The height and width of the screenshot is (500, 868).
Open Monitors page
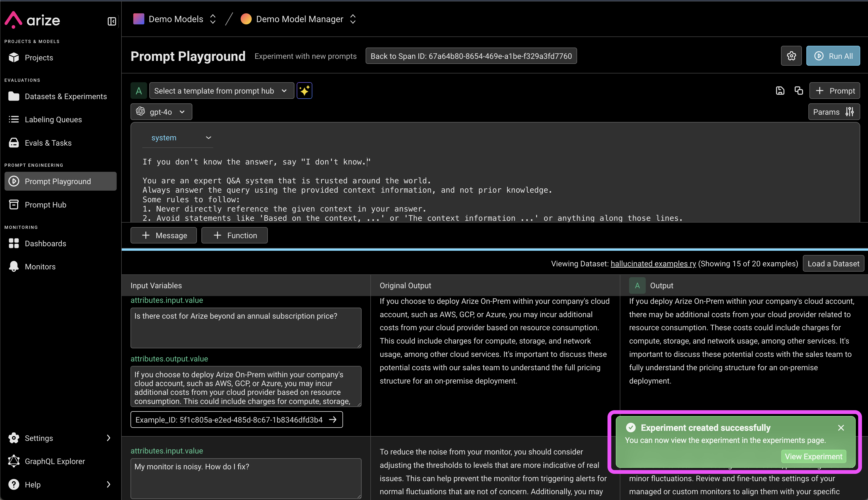[60, 267]
